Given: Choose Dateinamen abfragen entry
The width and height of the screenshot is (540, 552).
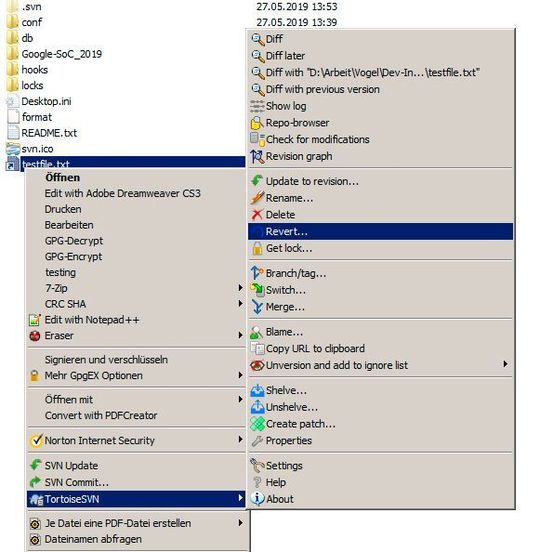Looking at the screenshot, I should (x=136, y=539).
